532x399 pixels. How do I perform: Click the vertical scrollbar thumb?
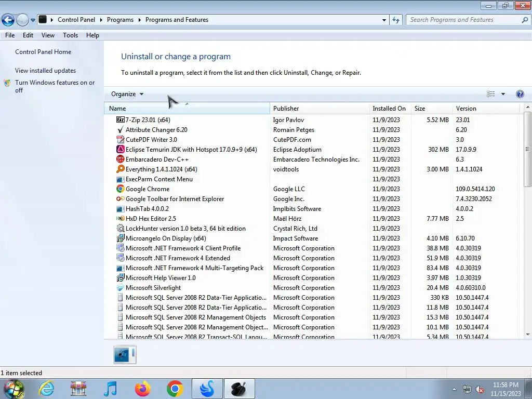coord(527,149)
